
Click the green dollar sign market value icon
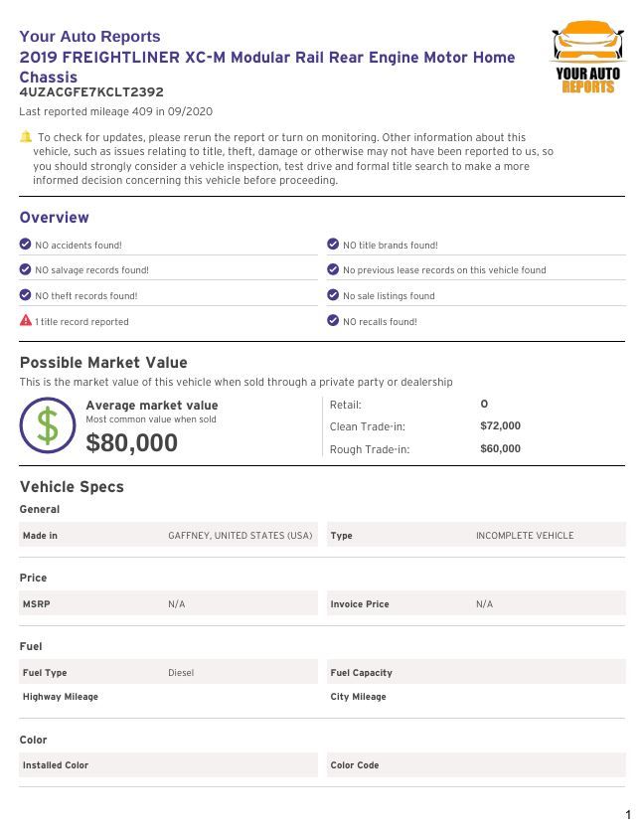click(x=48, y=425)
